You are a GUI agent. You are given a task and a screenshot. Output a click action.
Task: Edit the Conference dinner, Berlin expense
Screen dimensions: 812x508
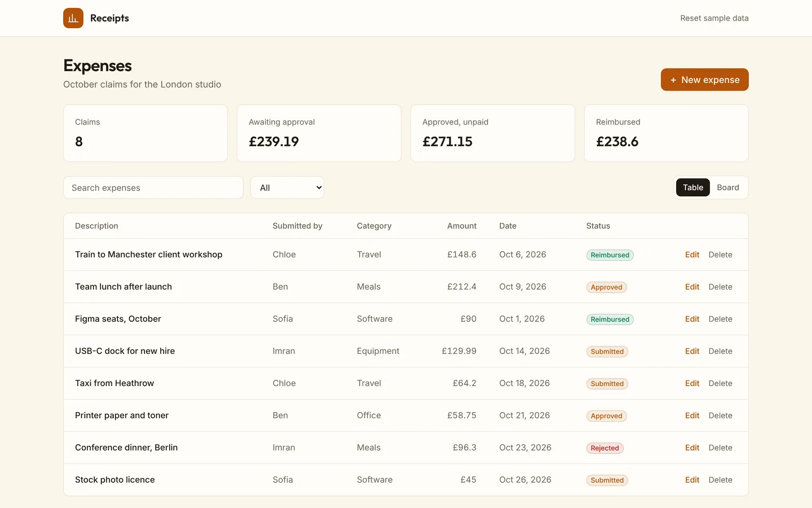pyautogui.click(x=692, y=448)
